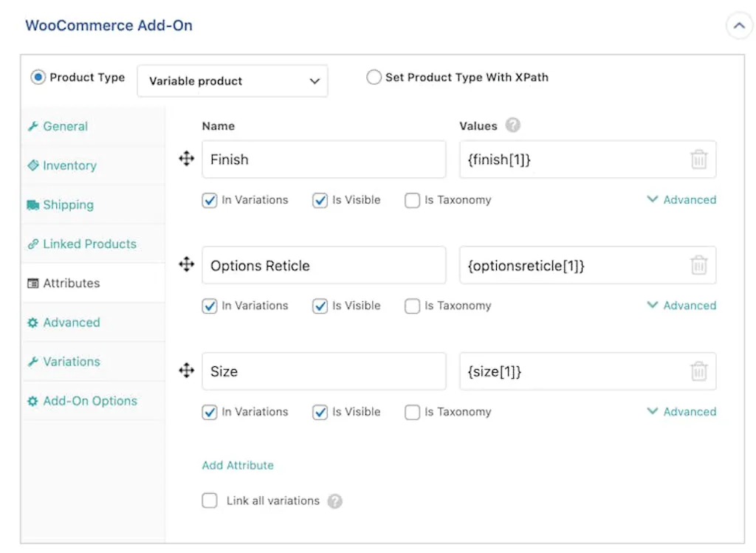Click the gear icon beside Advanced tab
The width and height of the screenshot is (756, 553).
point(32,323)
